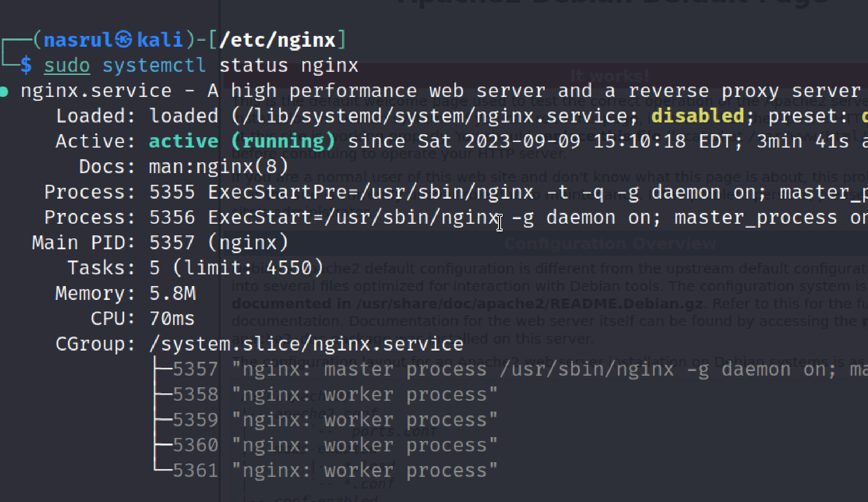Click the 'man:nginx(8)' docs reference

pos(219,167)
